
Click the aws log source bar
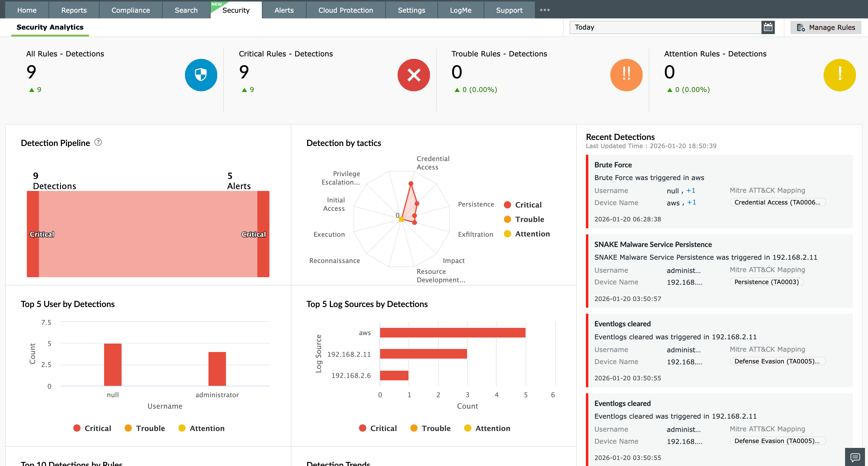pyautogui.click(x=453, y=333)
